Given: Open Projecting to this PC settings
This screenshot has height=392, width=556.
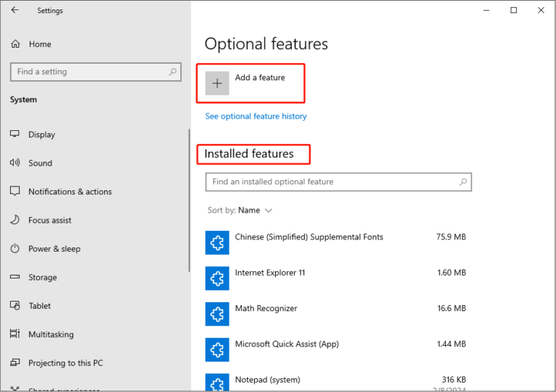Looking at the screenshot, I should point(66,363).
